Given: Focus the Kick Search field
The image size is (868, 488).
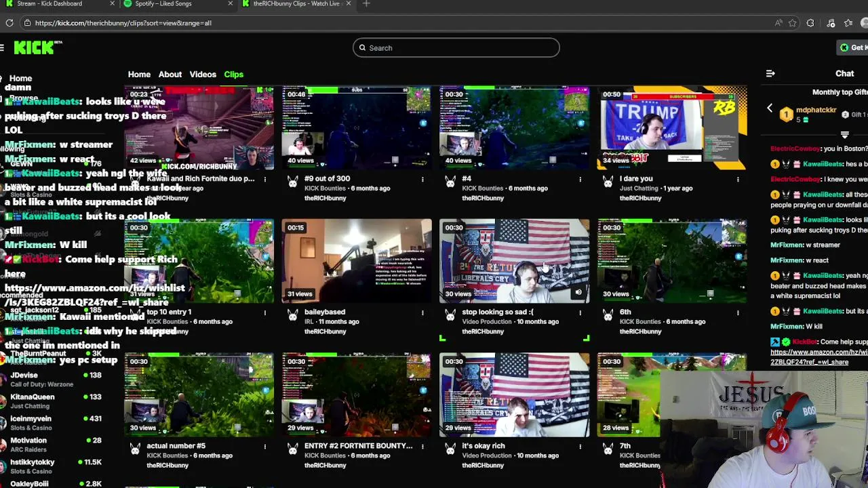Looking at the screenshot, I should pos(456,48).
